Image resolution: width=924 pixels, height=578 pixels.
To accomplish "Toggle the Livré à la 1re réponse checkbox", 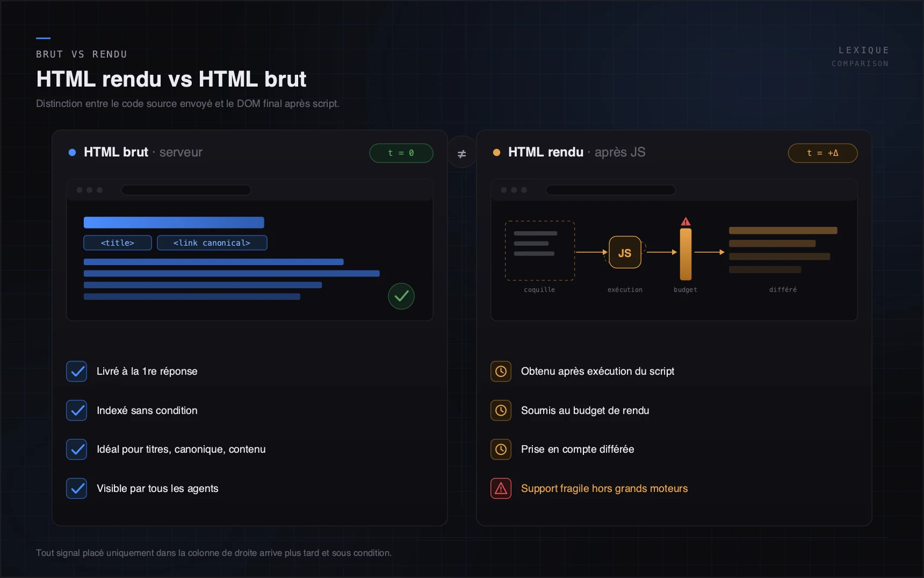I will coord(77,372).
